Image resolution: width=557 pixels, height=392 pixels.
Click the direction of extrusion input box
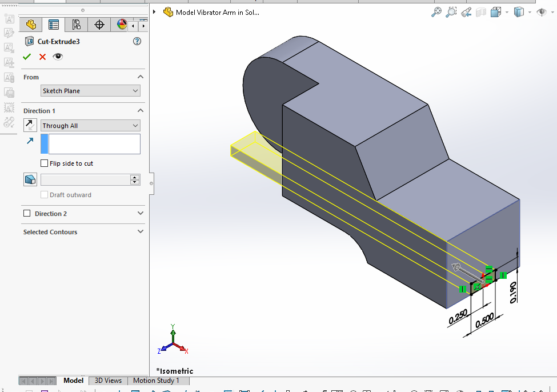coord(94,144)
